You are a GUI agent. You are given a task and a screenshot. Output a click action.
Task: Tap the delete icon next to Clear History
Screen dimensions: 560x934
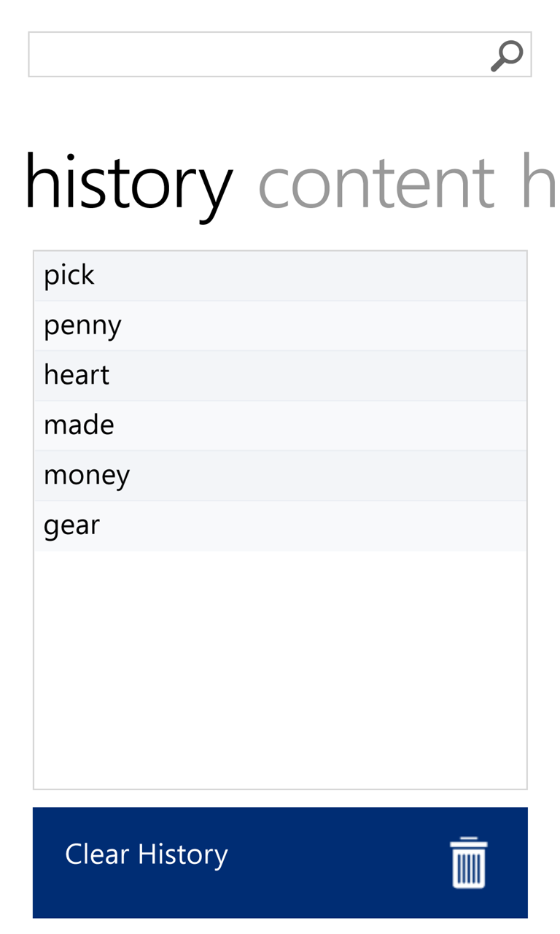pyautogui.click(x=469, y=862)
